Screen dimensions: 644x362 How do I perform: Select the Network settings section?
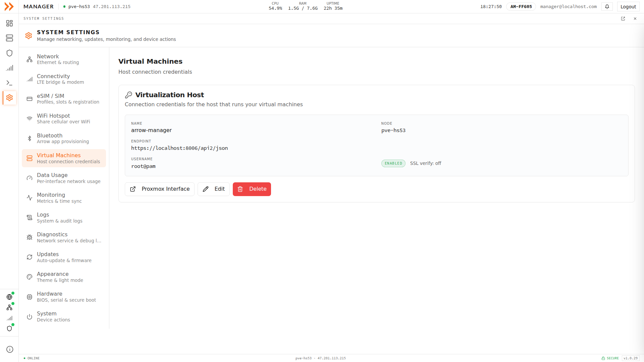(64, 59)
